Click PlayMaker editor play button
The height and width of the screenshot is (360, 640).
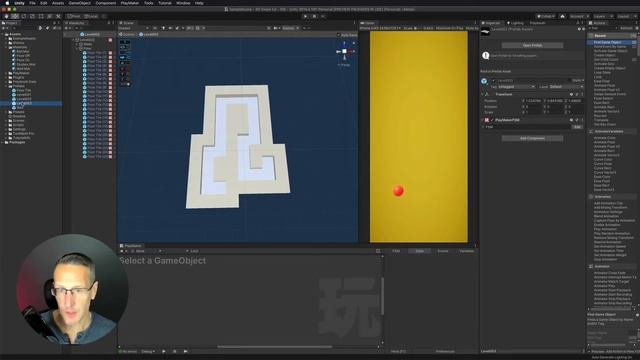[x=164, y=351]
